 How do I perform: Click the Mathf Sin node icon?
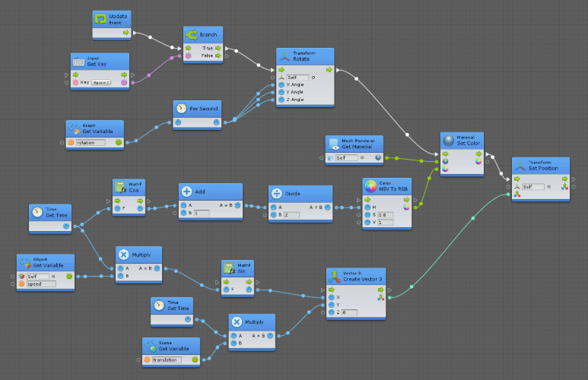[x=229, y=268]
